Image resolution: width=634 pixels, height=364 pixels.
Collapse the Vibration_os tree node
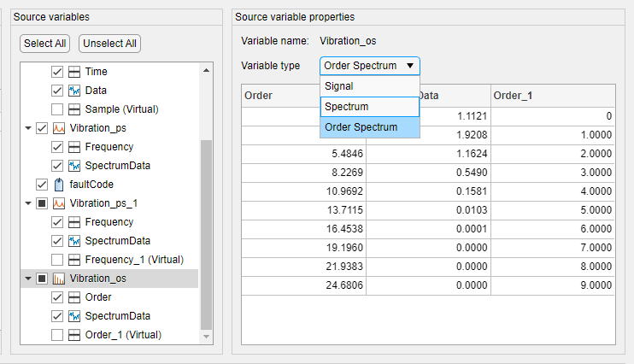pyautogui.click(x=26, y=279)
